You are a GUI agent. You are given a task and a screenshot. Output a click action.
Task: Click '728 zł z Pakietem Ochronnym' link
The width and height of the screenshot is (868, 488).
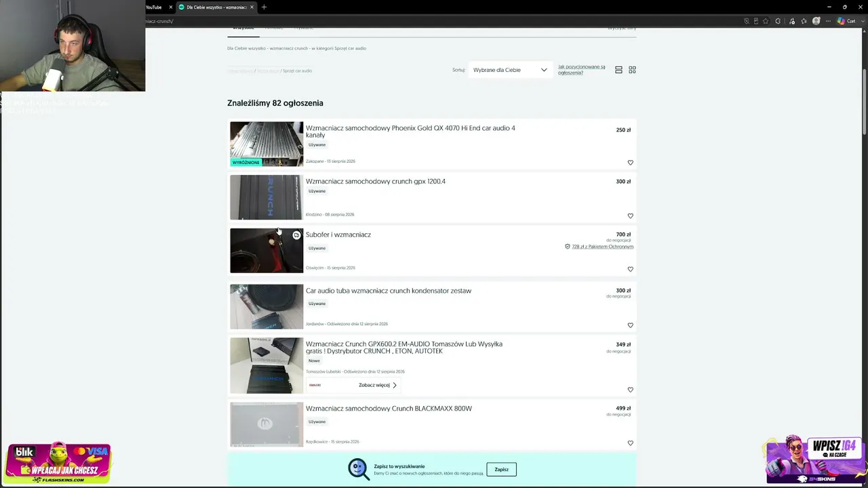click(x=602, y=247)
